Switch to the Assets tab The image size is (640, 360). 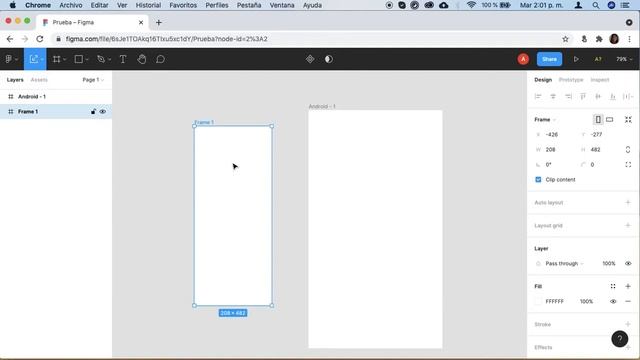click(x=39, y=80)
